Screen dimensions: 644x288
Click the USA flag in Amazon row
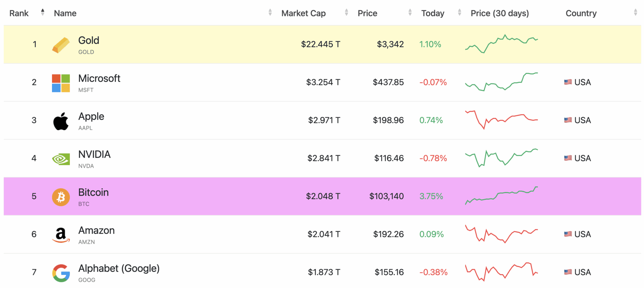click(x=568, y=234)
